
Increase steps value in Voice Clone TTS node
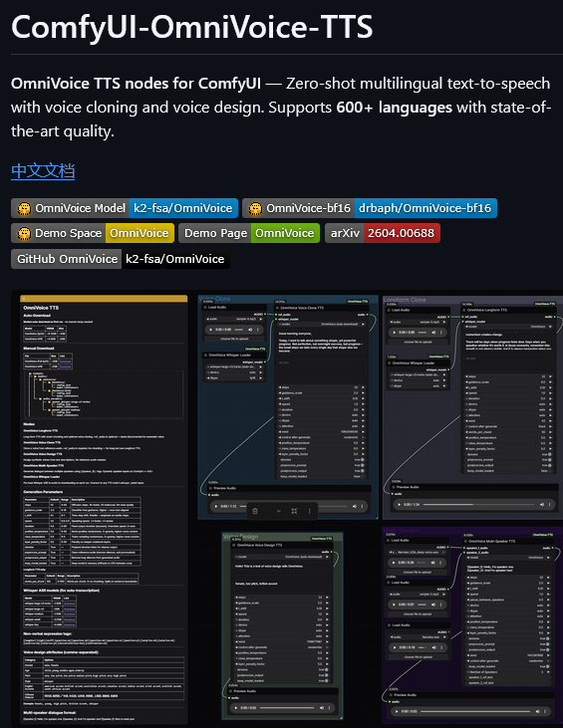(364, 387)
